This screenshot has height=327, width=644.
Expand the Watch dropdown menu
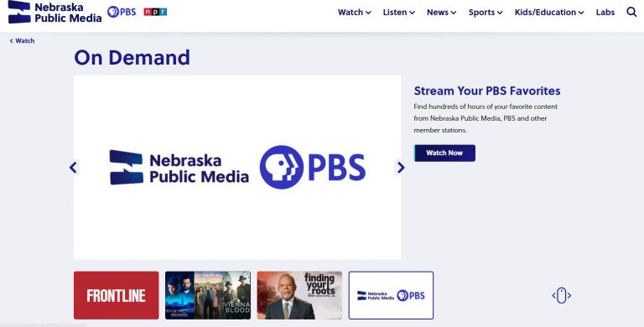pyautogui.click(x=355, y=13)
